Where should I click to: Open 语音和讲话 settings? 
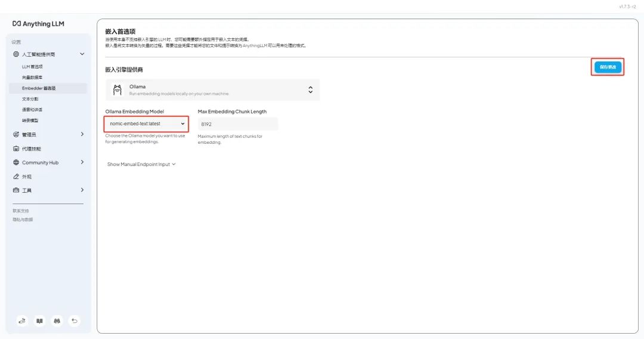pos(32,110)
